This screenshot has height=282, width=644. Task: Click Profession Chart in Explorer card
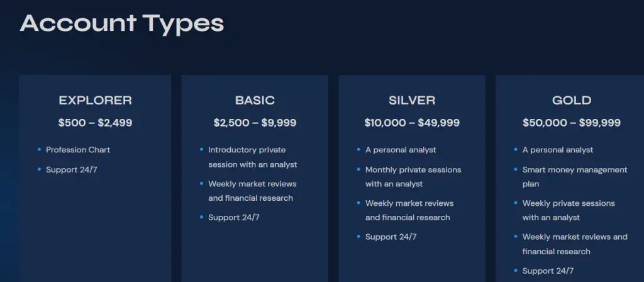tap(78, 150)
